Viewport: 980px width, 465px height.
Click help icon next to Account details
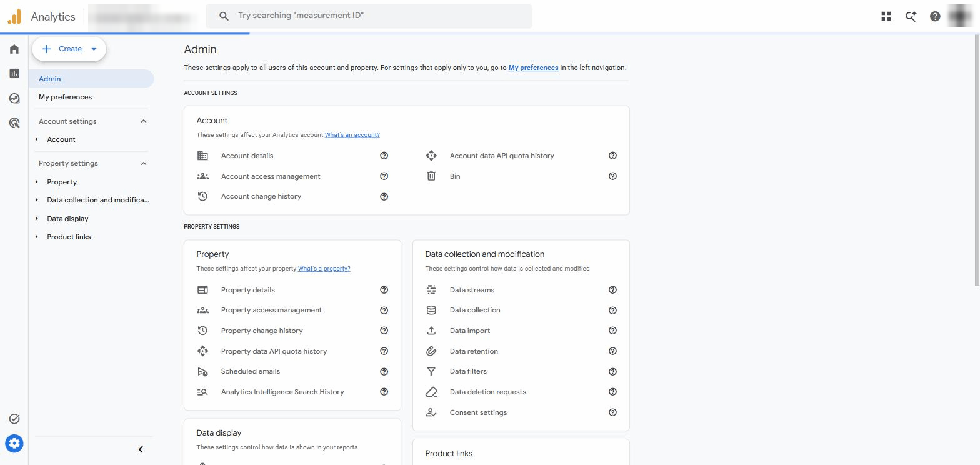(x=384, y=156)
